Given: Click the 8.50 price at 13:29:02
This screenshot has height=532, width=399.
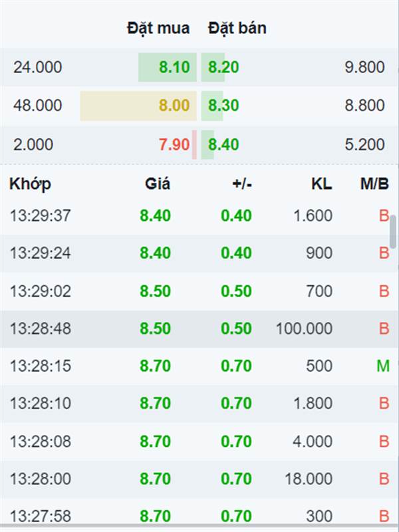Looking at the screenshot, I should [x=156, y=291].
